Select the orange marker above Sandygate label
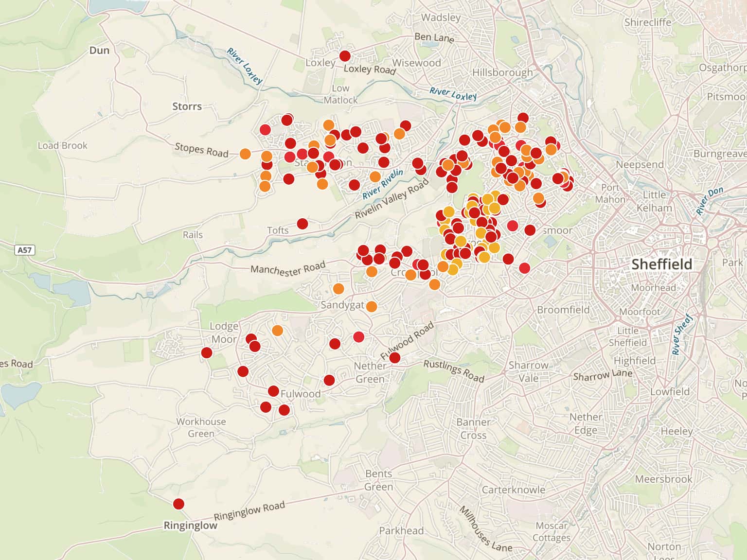Screen dimensions: 747x560 coord(338,289)
